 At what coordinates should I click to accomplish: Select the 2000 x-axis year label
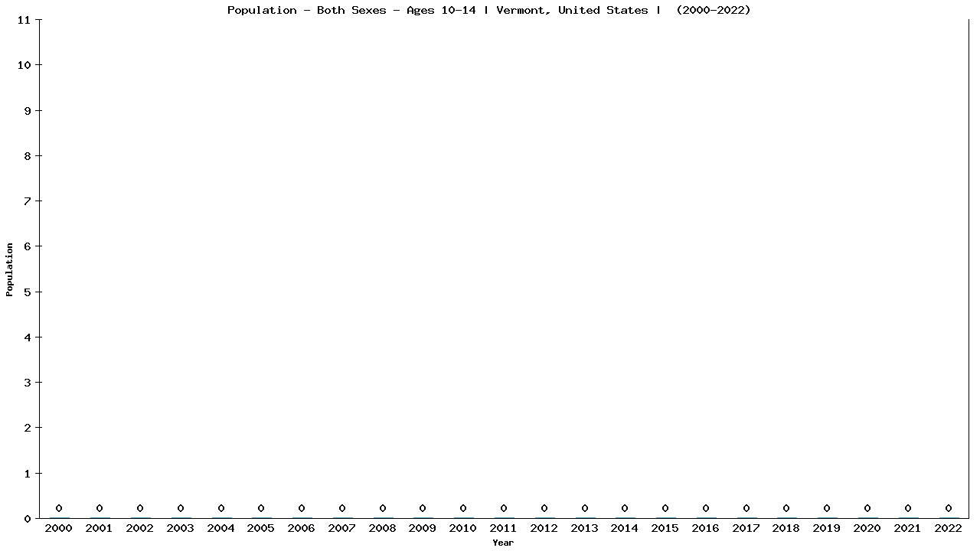pos(59,528)
